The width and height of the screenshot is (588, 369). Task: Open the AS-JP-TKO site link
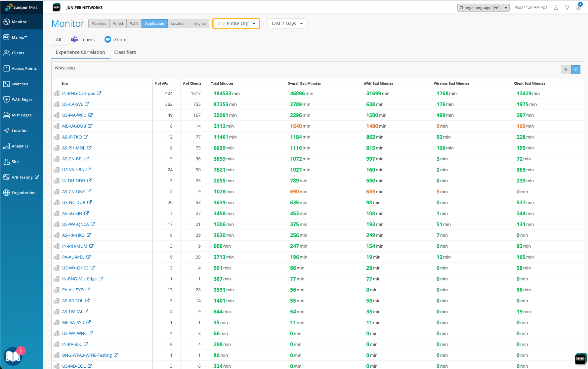pos(72,137)
